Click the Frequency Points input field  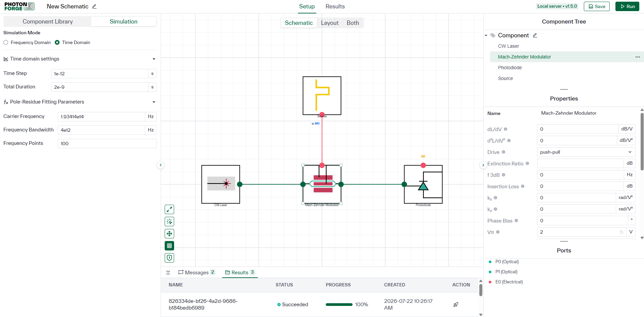point(107,144)
